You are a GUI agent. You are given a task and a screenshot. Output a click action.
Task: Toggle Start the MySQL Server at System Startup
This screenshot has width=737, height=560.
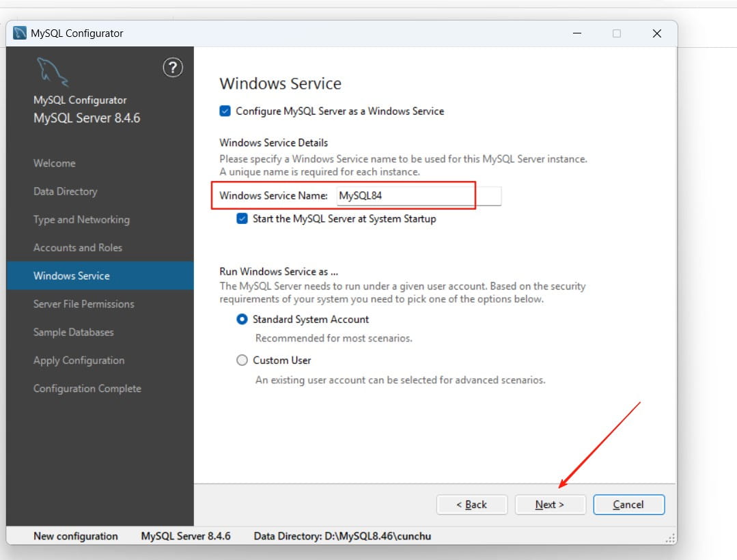tap(242, 219)
